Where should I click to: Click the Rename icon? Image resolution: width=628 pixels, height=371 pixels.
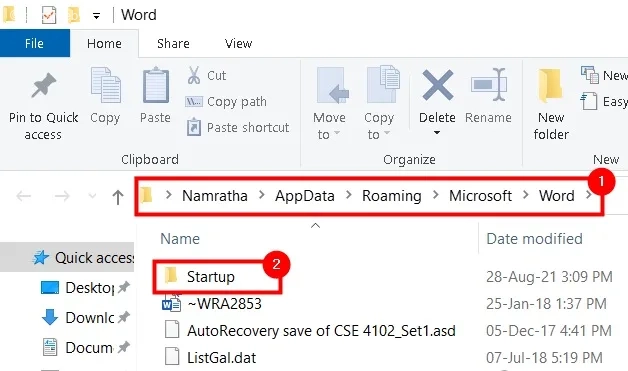[489, 85]
